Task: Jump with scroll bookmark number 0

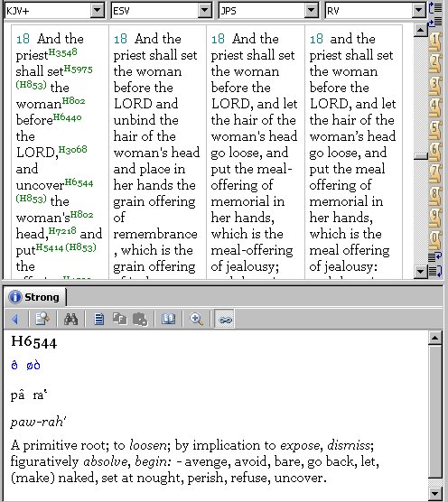Action: (x=435, y=240)
